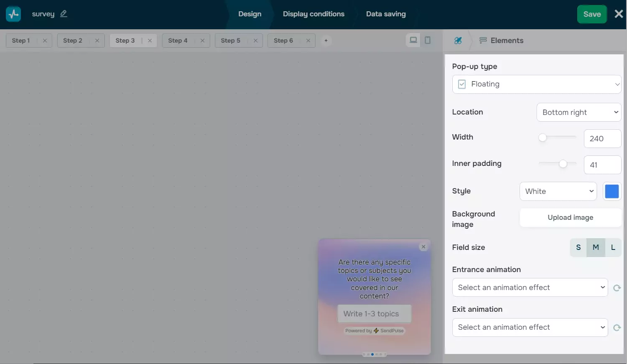The image size is (627, 364).
Task: Close the popup preview with X icon
Action: [423, 247]
